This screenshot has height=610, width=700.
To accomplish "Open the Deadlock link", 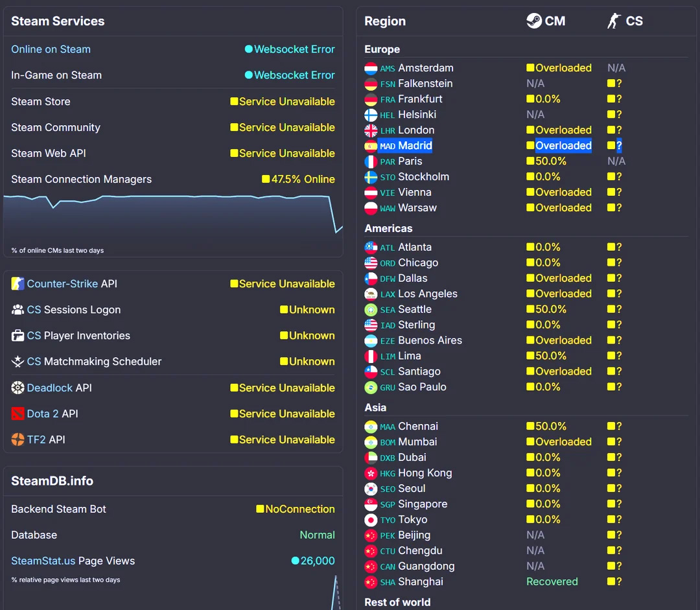I will (50, 388).
